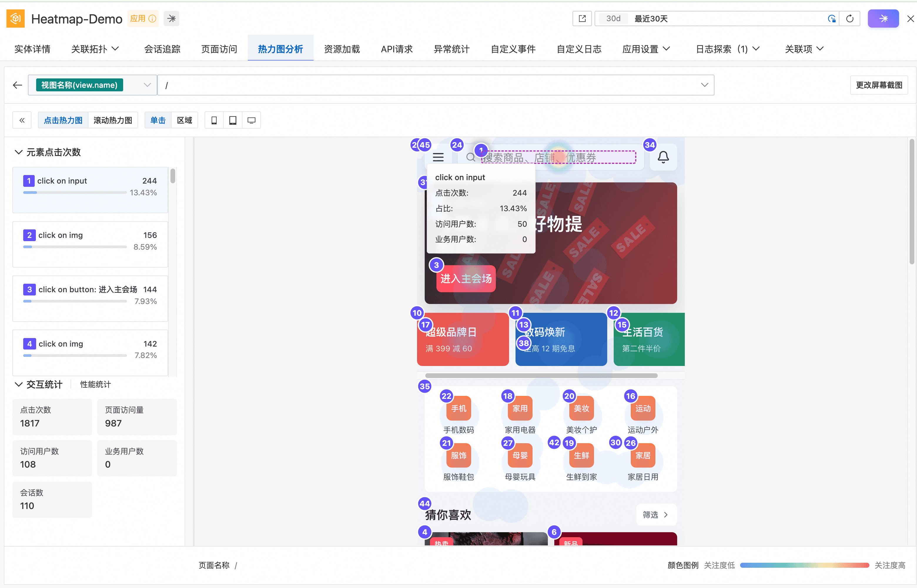Click the purple AI assistant button
Viewport: 917px width, 588px height.
(883, 19)
